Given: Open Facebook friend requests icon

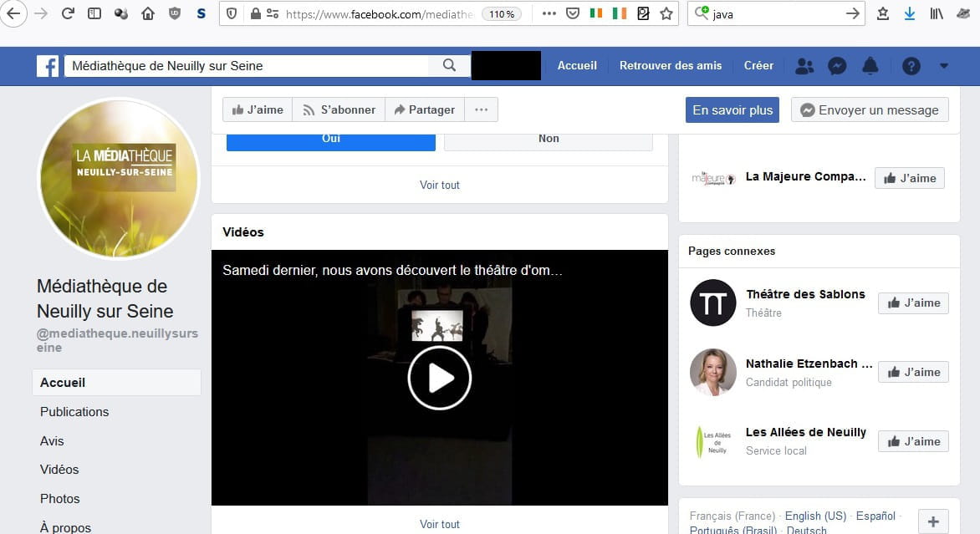Looking at the screenshot, I should [804, 65].
